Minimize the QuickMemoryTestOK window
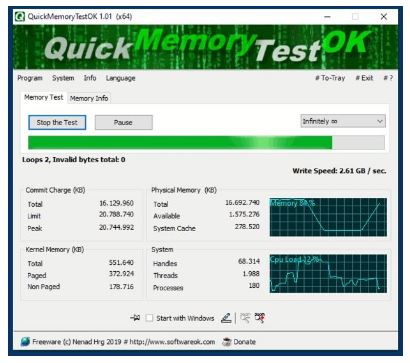Viewport: 410px width, 363px height. 327,16
